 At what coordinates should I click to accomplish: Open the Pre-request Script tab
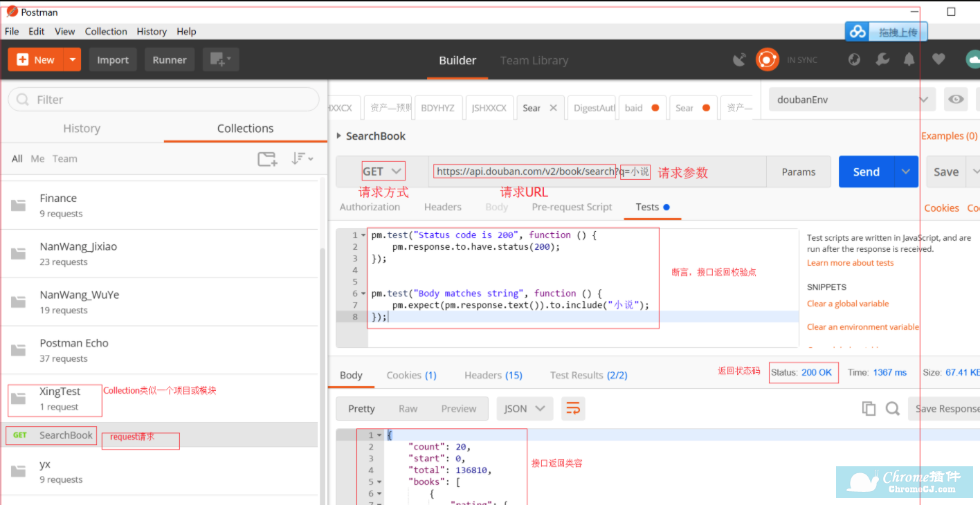coord(572,207)
